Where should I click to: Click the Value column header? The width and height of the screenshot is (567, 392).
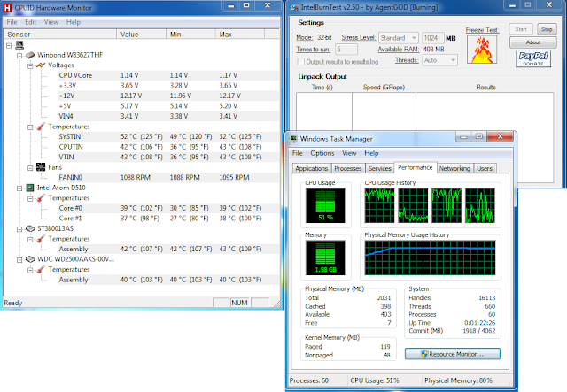tap(142, 35)
